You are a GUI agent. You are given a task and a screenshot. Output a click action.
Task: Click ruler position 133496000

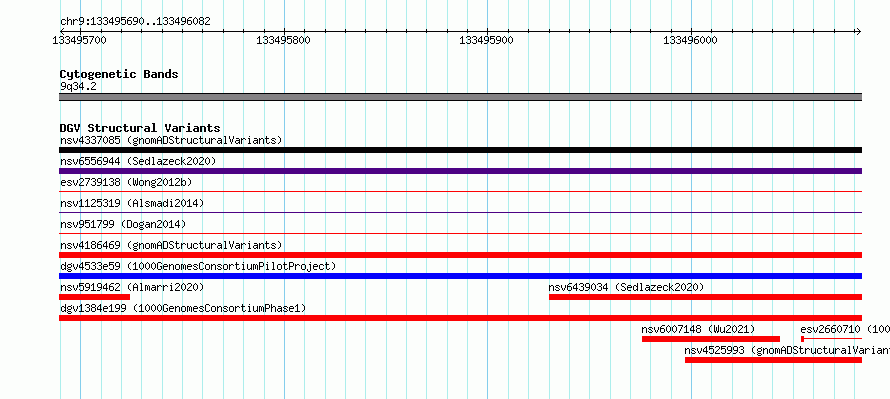690,40
